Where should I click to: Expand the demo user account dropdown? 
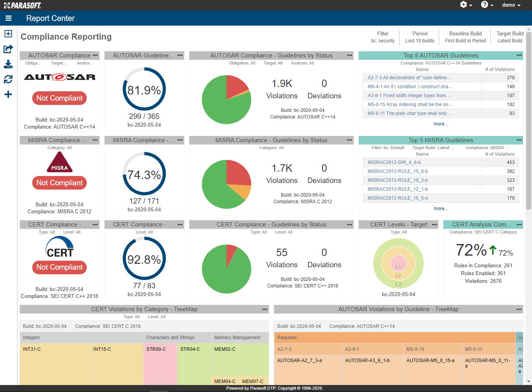click(x=510, y=5)
